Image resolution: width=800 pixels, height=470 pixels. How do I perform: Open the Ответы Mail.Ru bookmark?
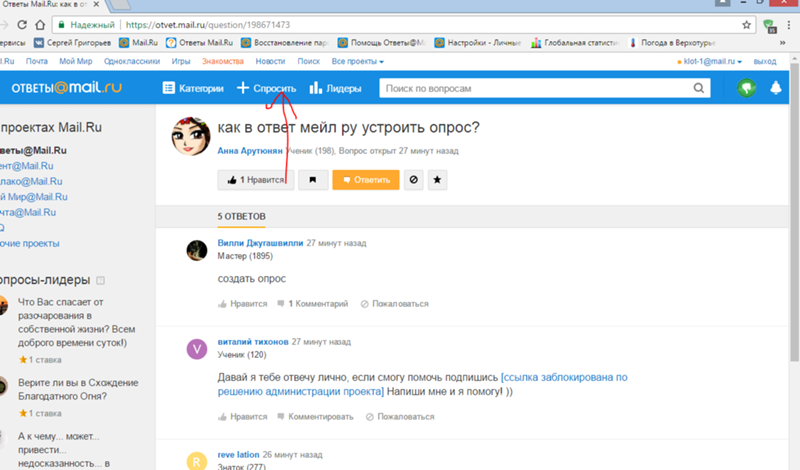click(199, 43)
